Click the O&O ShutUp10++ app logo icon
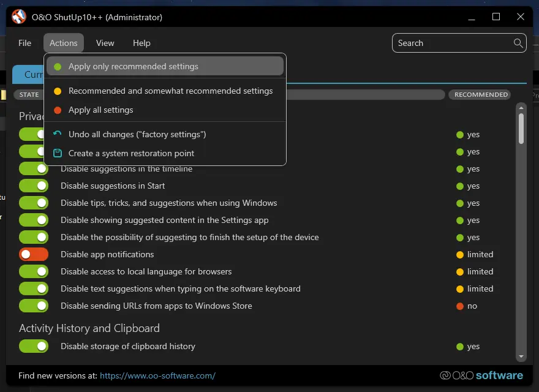This screenshot has height=392, width=539. pos(19,17)
